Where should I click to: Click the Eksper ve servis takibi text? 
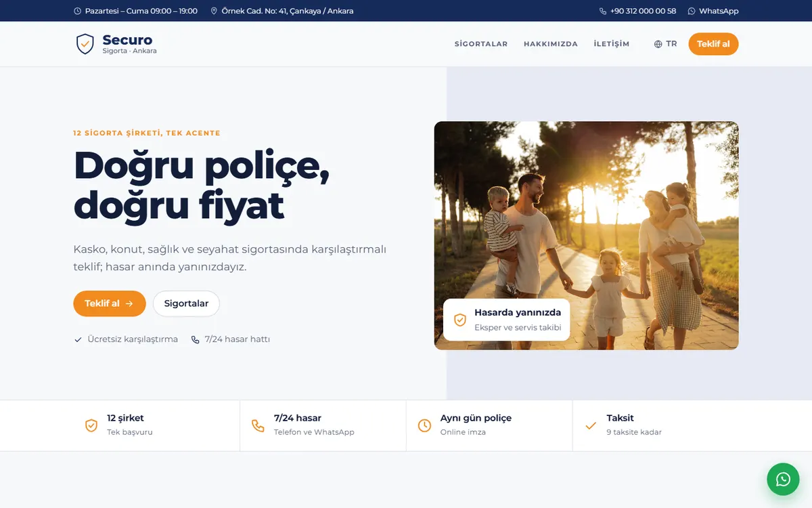(518, 328)
